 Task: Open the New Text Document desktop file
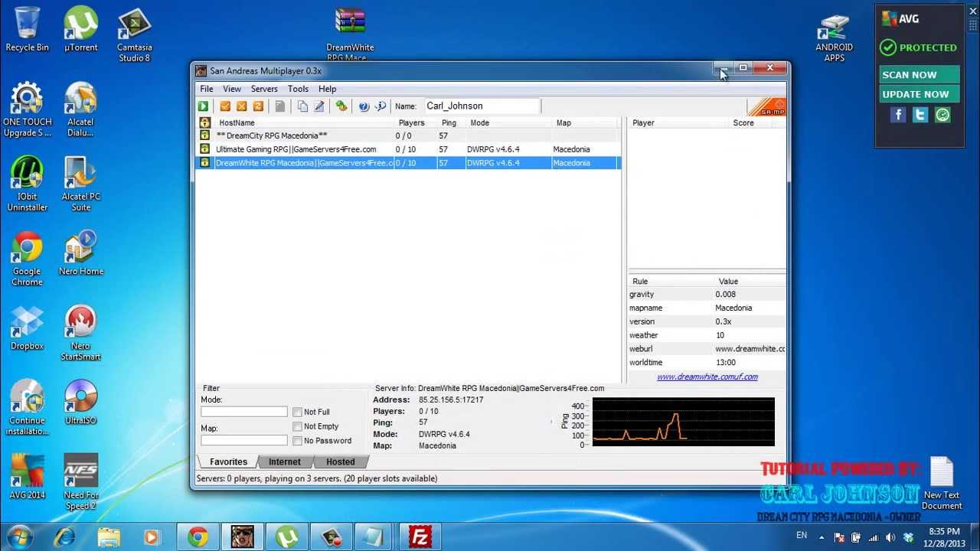click(x=941, y=484)
